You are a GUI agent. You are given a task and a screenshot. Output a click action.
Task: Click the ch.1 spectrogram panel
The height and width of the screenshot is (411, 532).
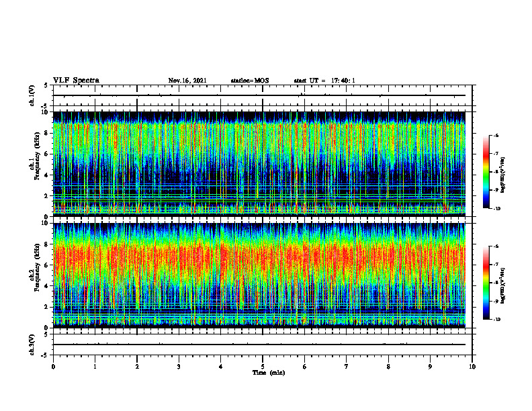[x=259, y=164]
